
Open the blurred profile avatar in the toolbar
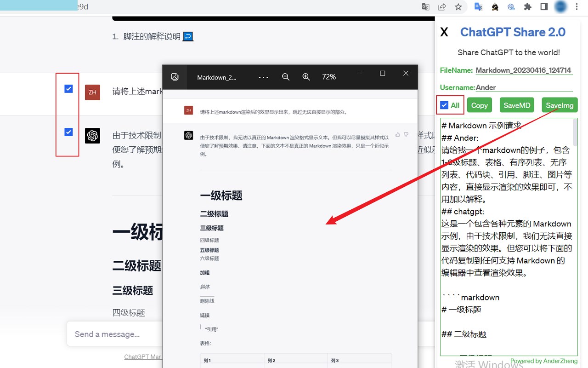[560, 7]
